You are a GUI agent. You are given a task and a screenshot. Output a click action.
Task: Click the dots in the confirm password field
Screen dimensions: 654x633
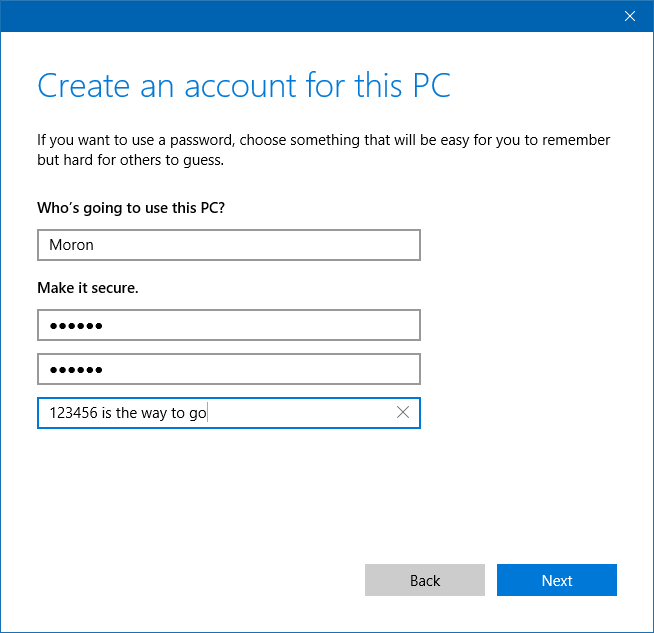click(x=76, y=370)
